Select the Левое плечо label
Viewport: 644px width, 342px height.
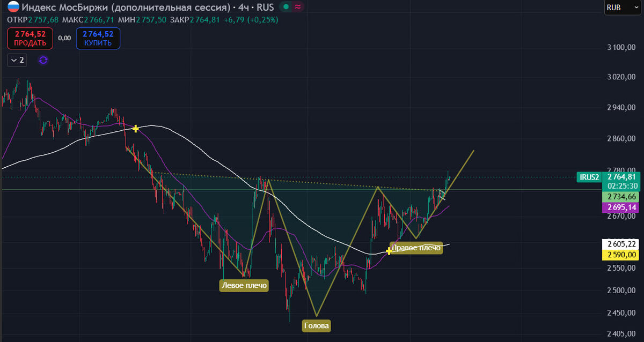point(244,286)
